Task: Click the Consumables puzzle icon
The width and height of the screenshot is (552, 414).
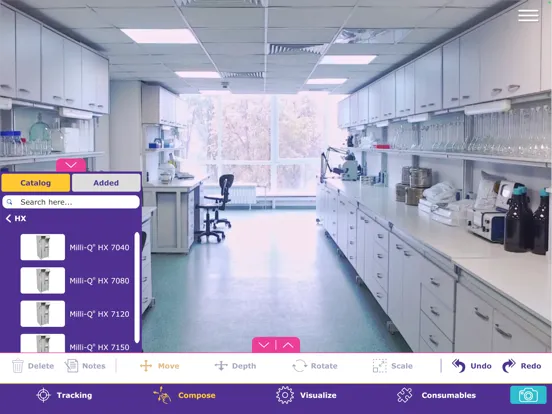Action: (x=404, y=395)
